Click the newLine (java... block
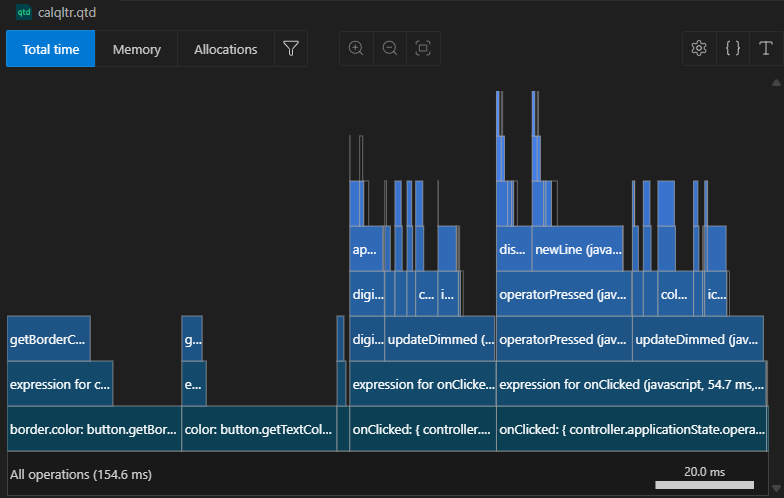784x498 pixels. [x=578, y=250]
